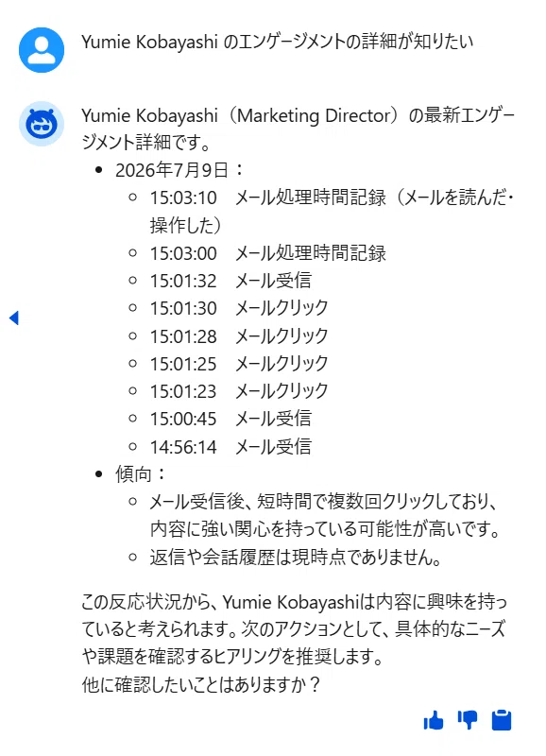Select the 15:03:10 メール処理時間記録 entry

[332, 211]
